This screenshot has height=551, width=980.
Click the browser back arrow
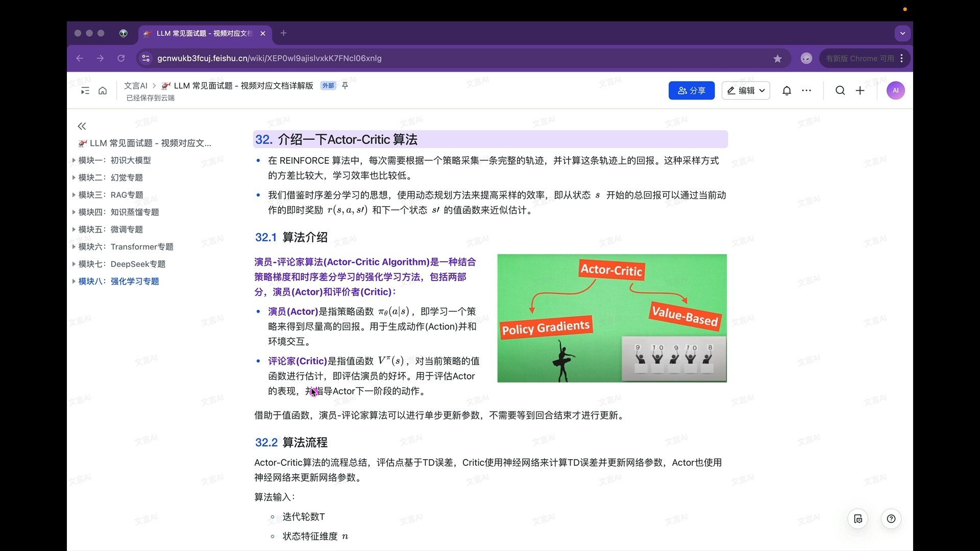pos(80,58)
